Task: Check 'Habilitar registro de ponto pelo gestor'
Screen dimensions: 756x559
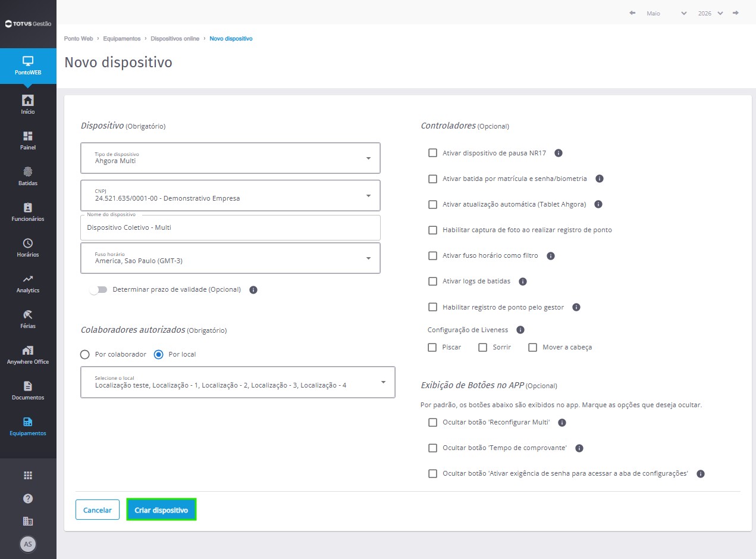Action: tap(433, 307)
